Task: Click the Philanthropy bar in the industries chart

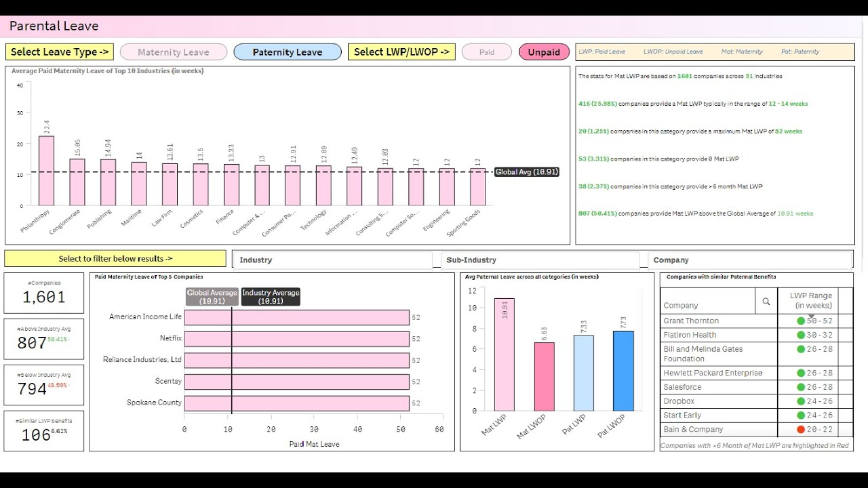Action: (x=46, y=171)
